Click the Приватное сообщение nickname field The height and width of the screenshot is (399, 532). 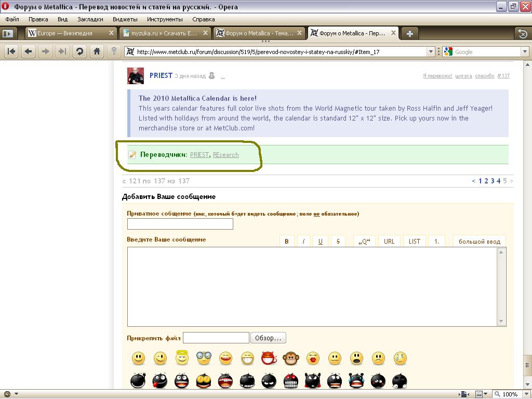pyautogui.click(x=180, y=224)
